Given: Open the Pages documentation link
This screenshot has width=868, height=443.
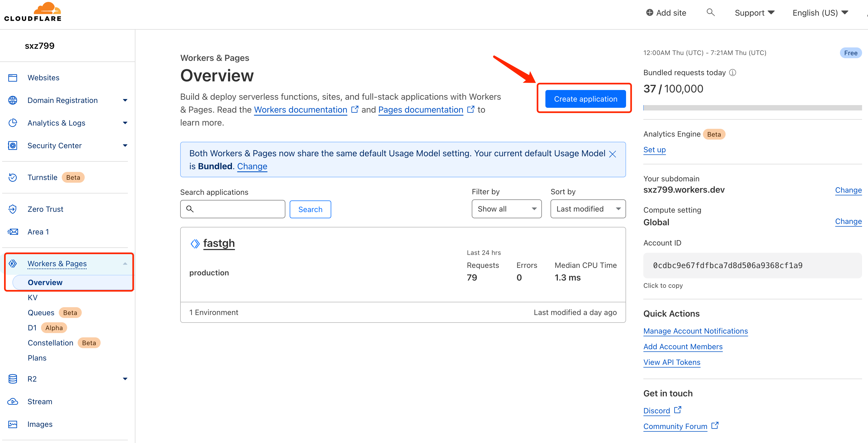Looking at the screenshot, I should pyautogui.click(x=421, y=110).
